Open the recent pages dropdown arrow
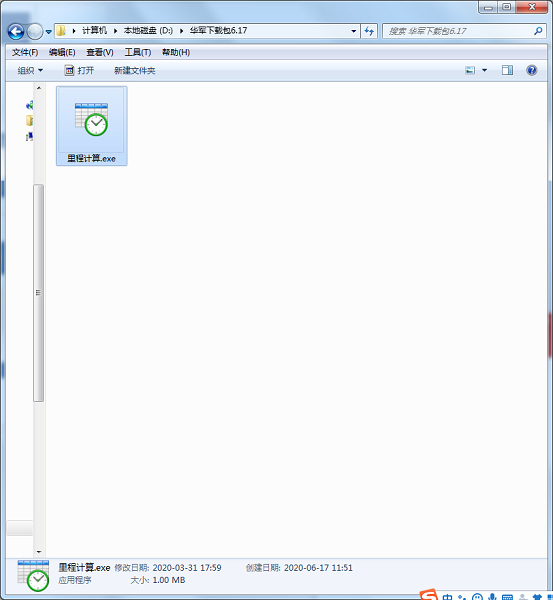553x600 pixels. (49, 32)
